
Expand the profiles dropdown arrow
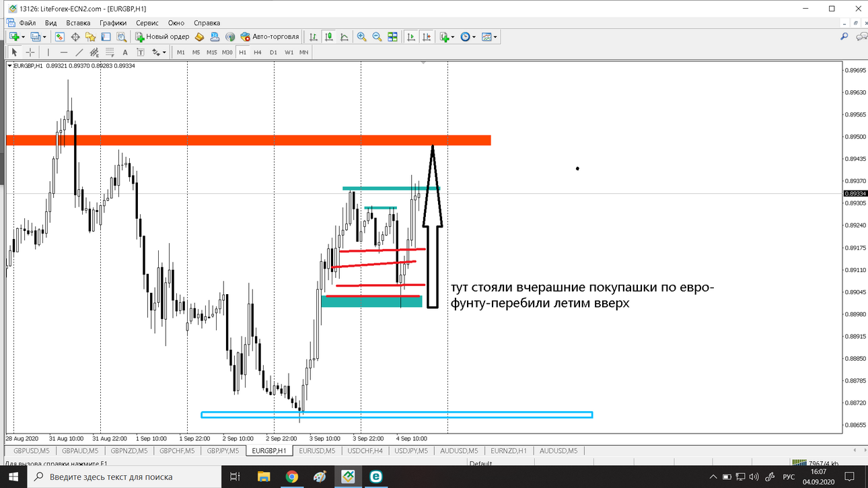[45, 37]
